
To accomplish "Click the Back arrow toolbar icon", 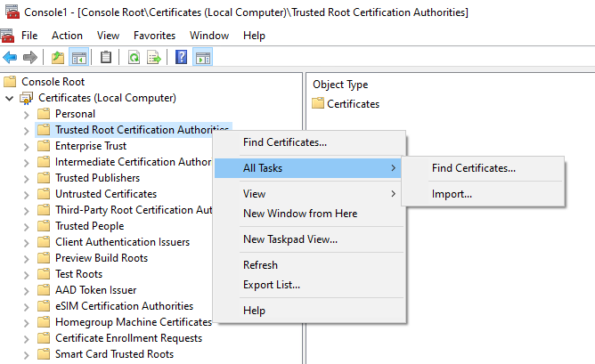I will [11, 58].
